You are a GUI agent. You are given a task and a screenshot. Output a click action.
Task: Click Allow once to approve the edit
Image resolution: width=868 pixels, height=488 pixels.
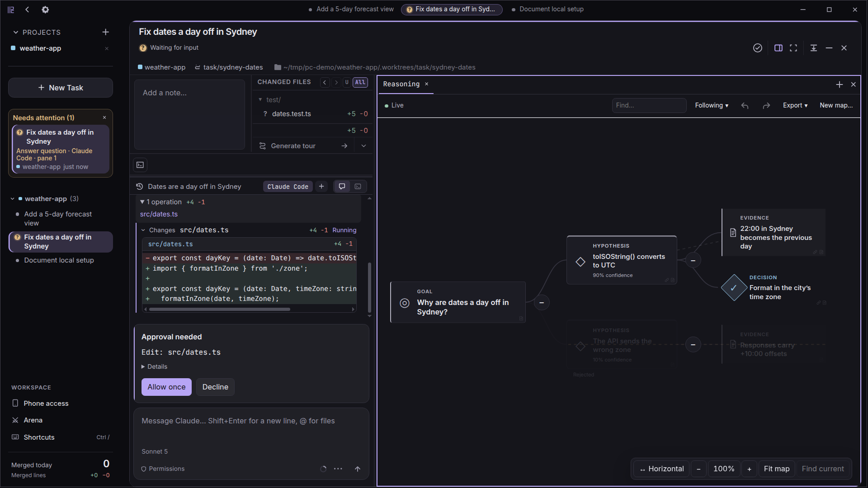(x=166, y=387)
